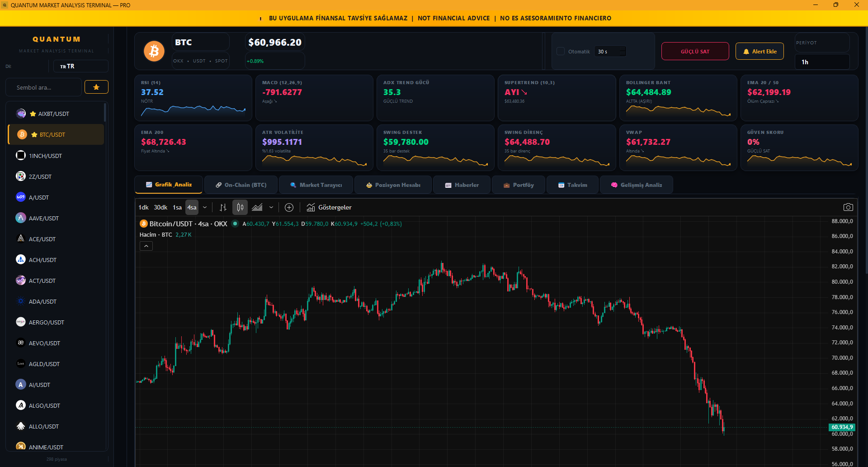Screen dimensions: 868x467
Task: Open the Portföy tab
Action: pos(518,185)
